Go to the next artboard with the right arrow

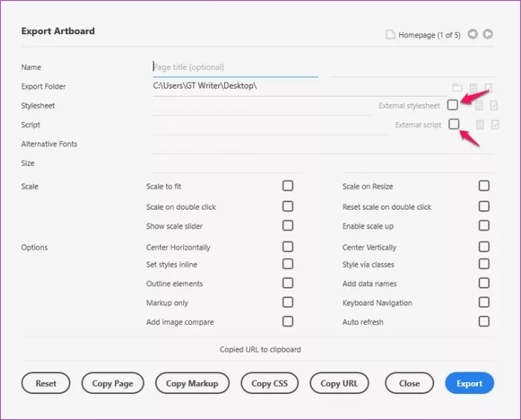(x=488, y=34)
